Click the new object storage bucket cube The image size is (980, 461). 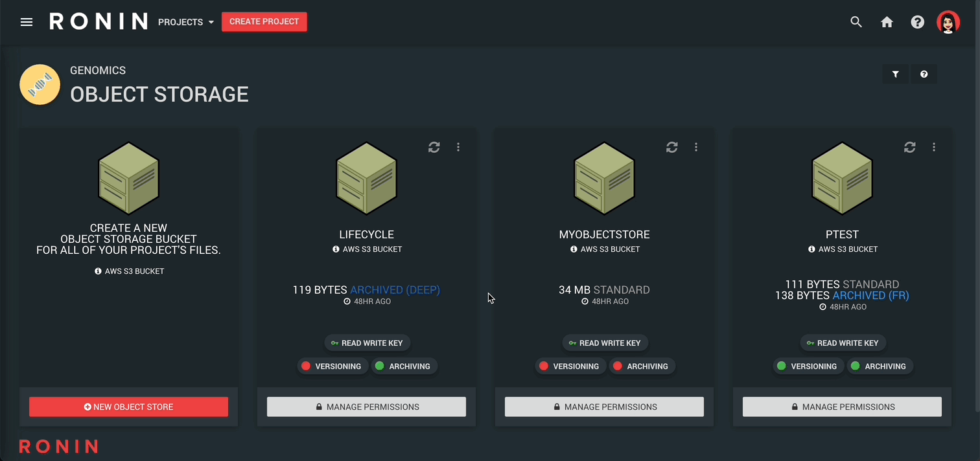[x=129, y=179]
